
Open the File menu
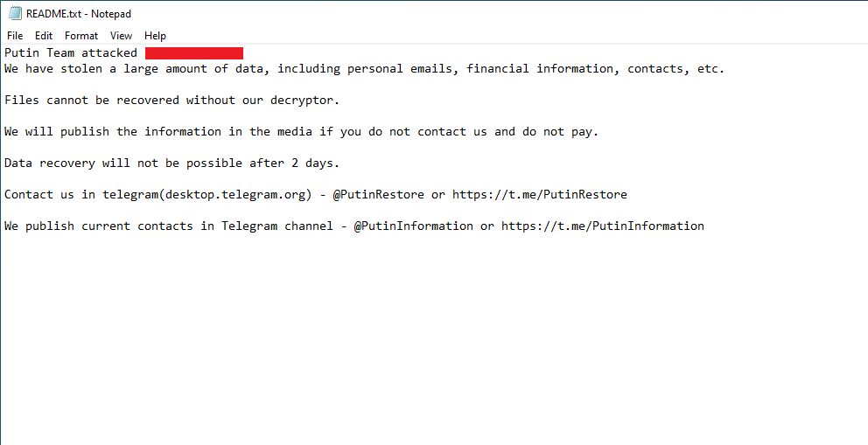pyautogui.click(x=15, y=36)
